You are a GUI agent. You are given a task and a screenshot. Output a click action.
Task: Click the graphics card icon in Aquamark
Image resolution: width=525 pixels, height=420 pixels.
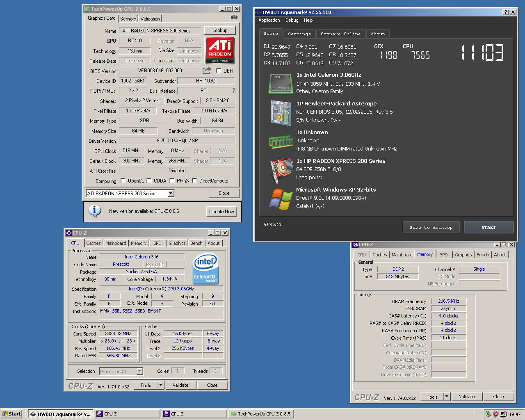(281, 171)
